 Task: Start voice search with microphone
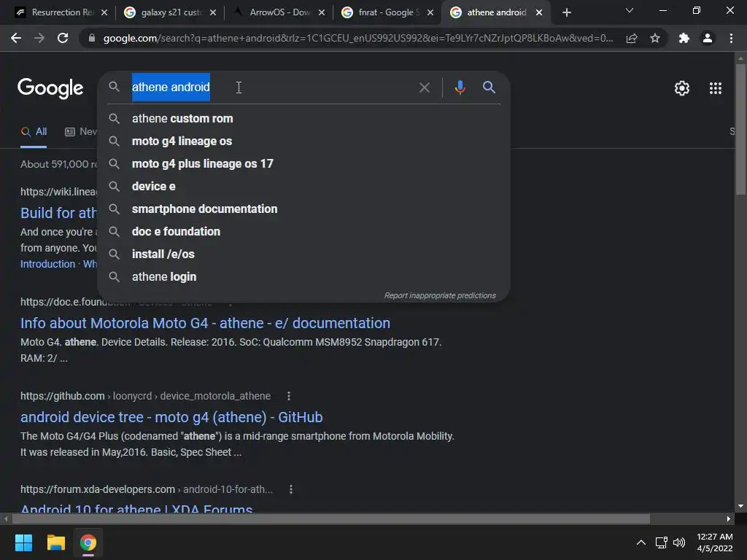460,87
